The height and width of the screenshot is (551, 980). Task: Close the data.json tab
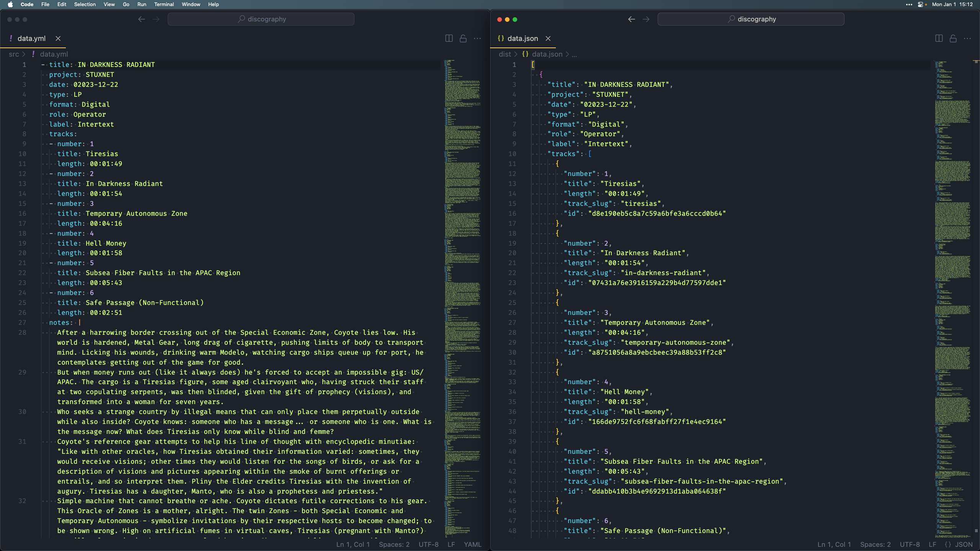(548, 38)
